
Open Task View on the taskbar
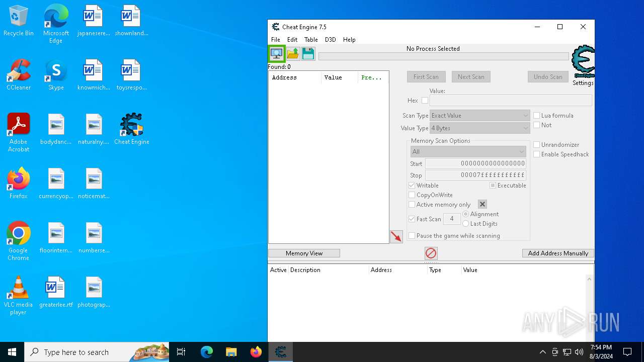pos(181,352)
